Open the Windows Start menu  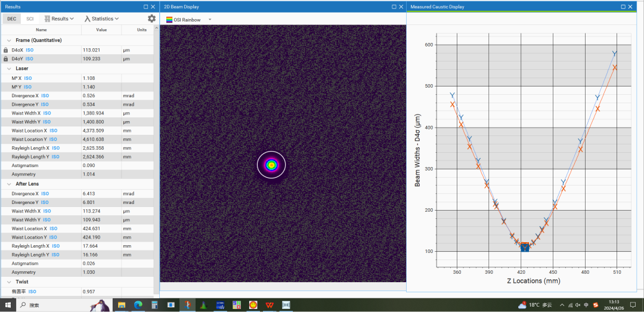(x=7, y=305)
